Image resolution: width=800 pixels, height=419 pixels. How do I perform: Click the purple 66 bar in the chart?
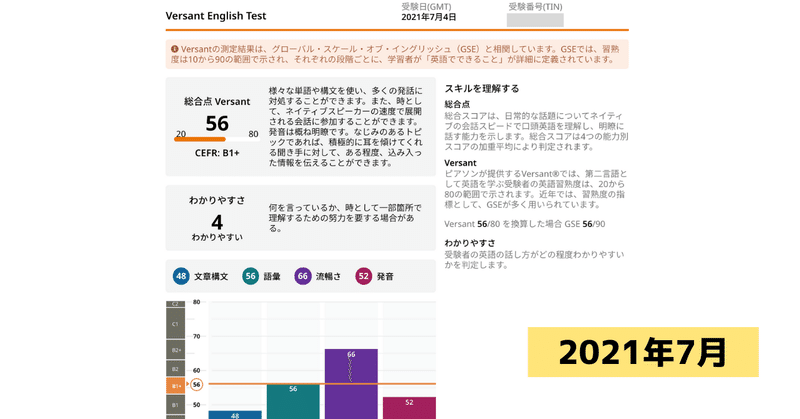point(351,384)
